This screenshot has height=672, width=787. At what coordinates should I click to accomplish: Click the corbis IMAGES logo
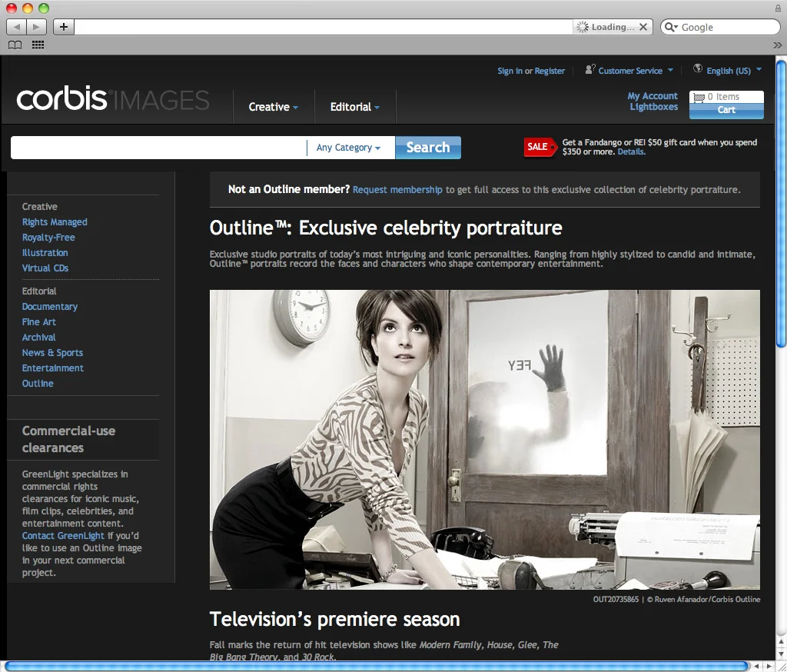click(113, 99)
